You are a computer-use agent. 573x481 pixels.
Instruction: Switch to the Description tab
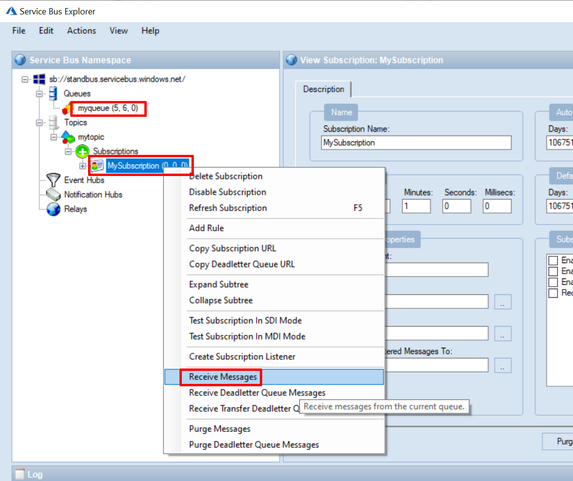pyautogui.click(x=323, y=89)
